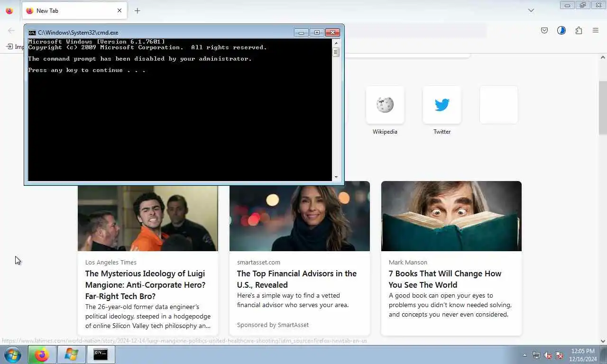This screenshot has width=607, height=364.
Task: Close the New Tab tab
Action: tap(119, 10)
